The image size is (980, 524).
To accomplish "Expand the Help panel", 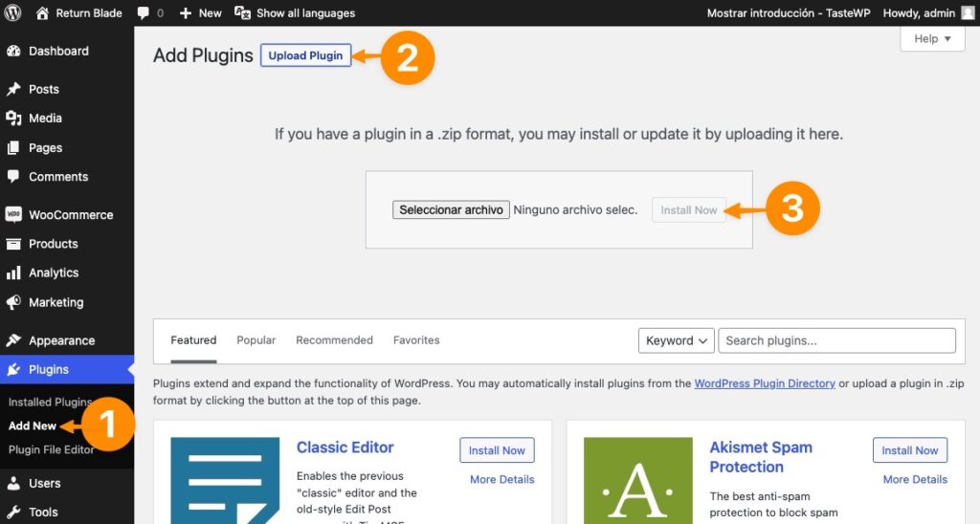I will point(932,38).
